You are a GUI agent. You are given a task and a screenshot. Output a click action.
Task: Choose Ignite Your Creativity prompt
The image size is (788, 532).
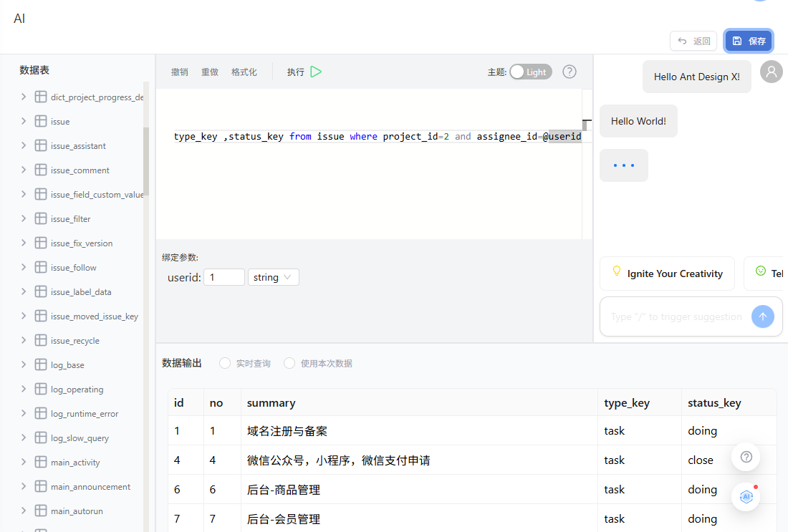click(667, 274)
